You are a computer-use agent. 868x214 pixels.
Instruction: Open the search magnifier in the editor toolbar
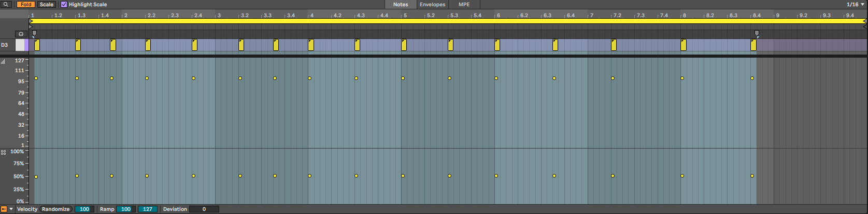pyautogui.click(x=7, y=4)
